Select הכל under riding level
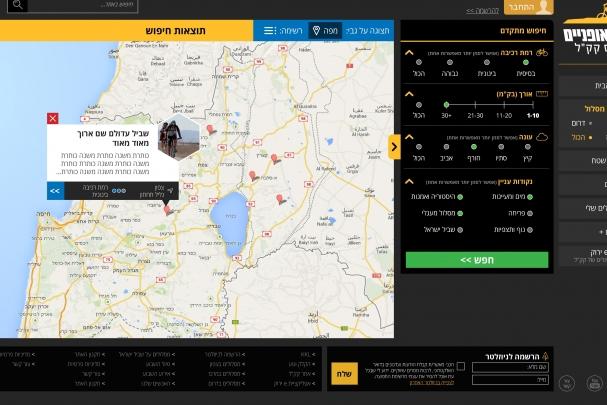The image size is (607, 405). pyautogui.click(x=419, y=62)
